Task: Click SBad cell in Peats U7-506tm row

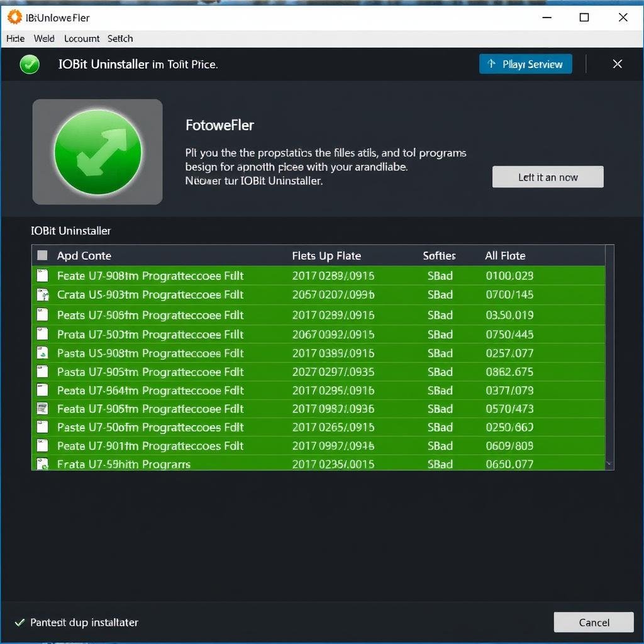Action: [440, 315]
